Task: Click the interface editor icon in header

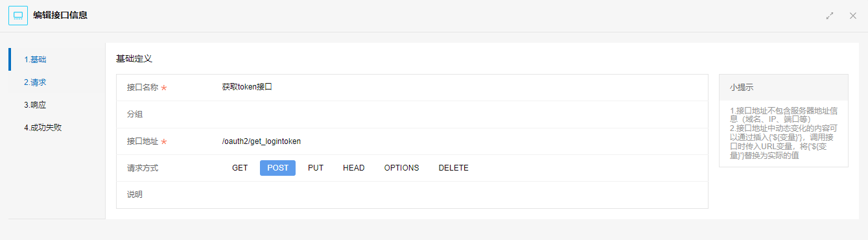Action: [18, 15]
